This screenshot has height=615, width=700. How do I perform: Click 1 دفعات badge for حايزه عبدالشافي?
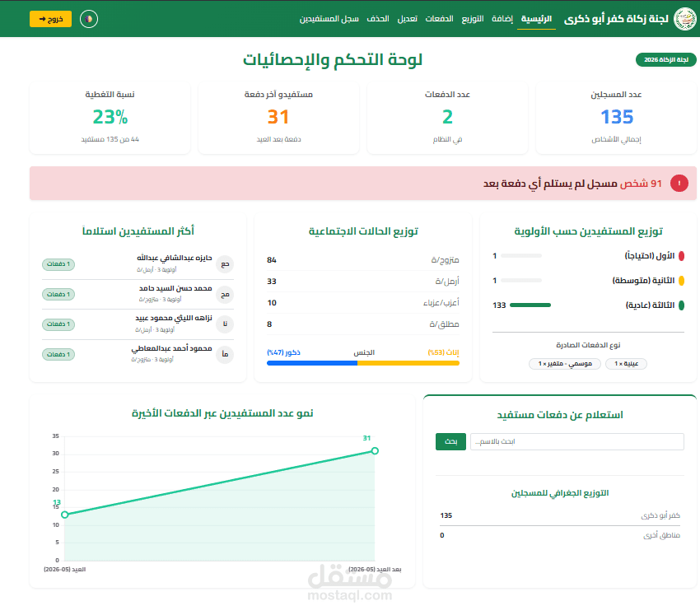pos(58,264)
